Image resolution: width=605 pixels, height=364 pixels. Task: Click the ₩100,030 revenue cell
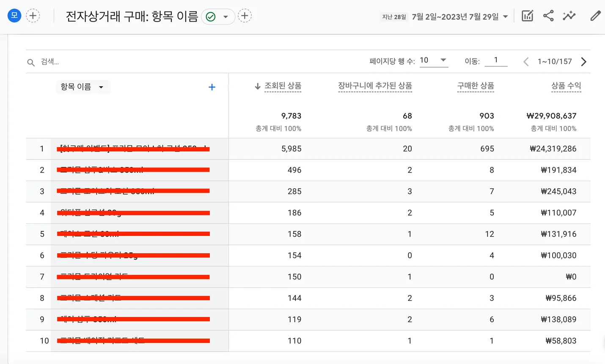click(558, 255)
